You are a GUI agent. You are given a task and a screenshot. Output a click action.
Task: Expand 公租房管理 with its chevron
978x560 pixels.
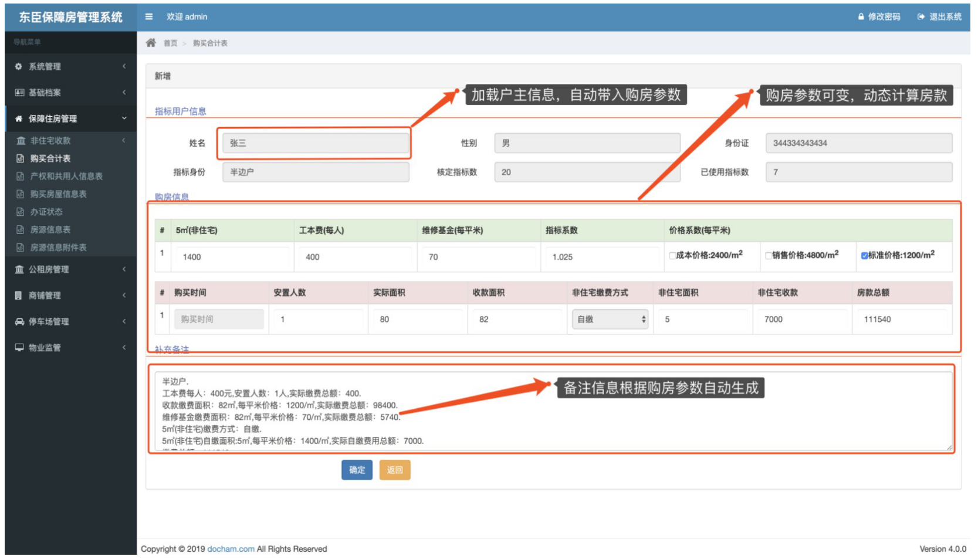click(x=124, y=270)
